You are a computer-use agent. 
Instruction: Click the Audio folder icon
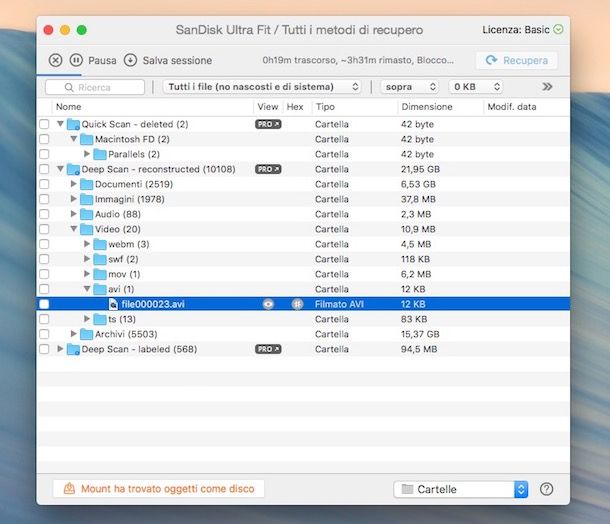[x=86, y=214]
